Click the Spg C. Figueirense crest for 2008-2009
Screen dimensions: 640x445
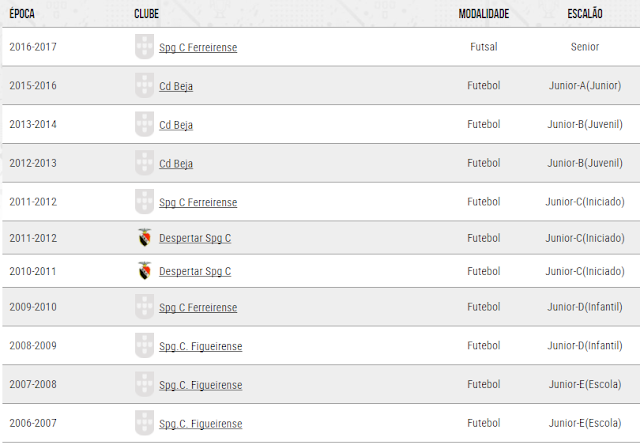point(145,346)
